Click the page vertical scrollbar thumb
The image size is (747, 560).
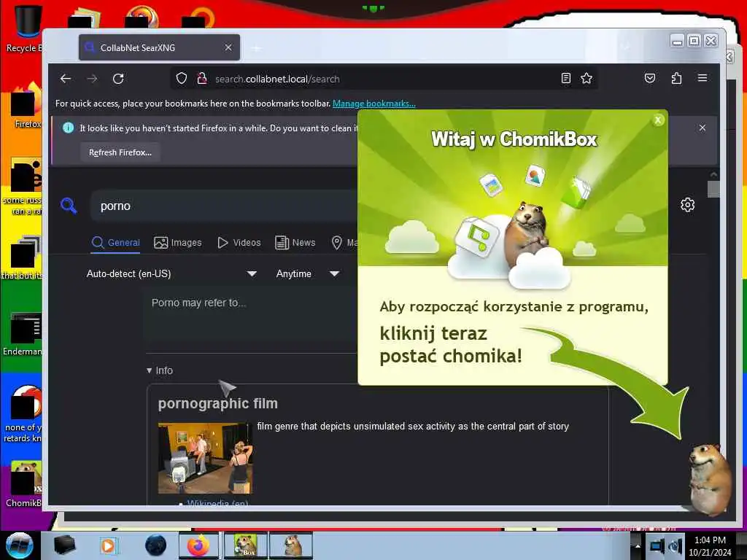coord(713,189)
